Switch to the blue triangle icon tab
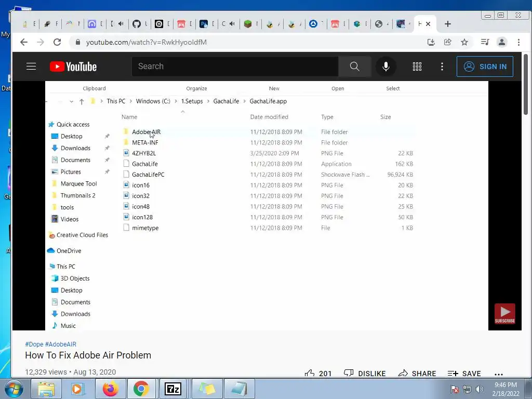 point(313,24)
